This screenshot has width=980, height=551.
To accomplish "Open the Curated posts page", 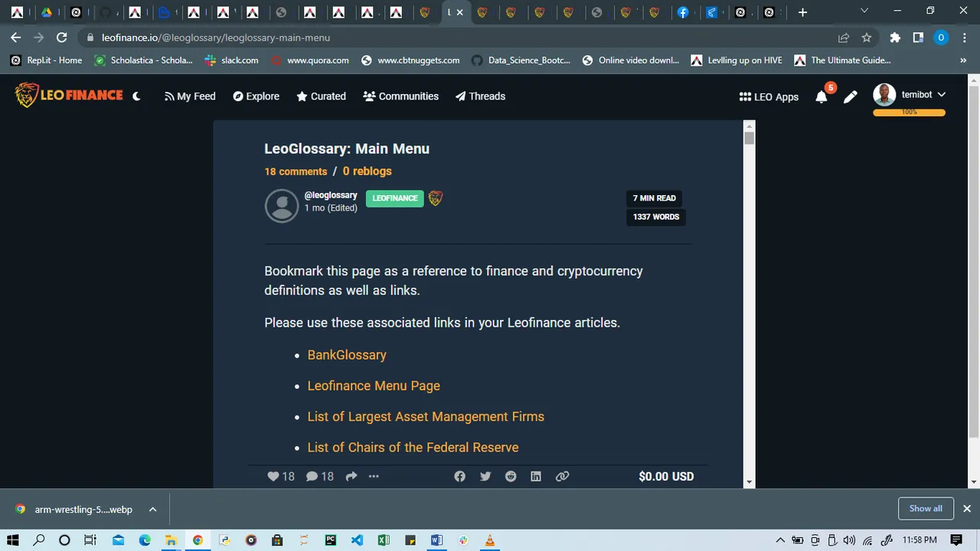I will coord(321,96).
